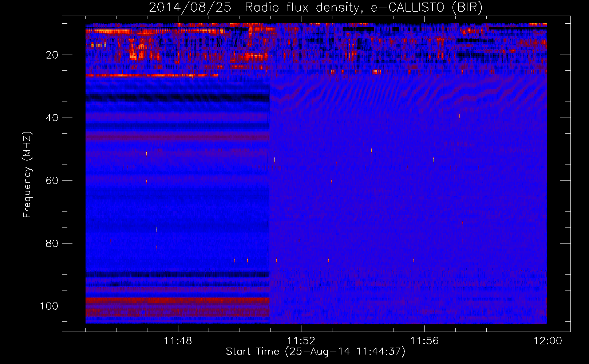Select the 12:00 time tick label
The image size is (589, 364).
tap(548, 341)
